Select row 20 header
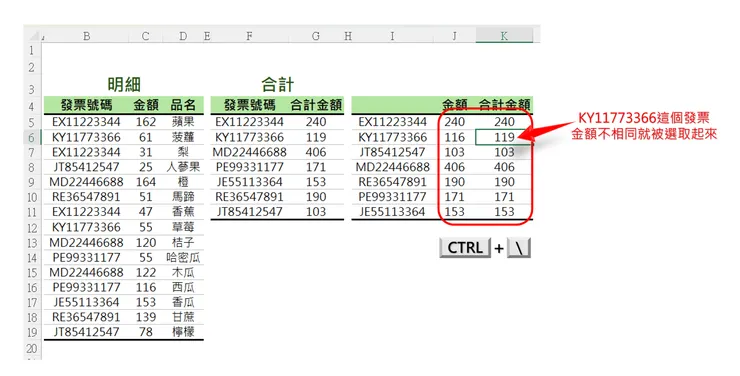Screen dimensions: 740x376 [x=32, y=349]
